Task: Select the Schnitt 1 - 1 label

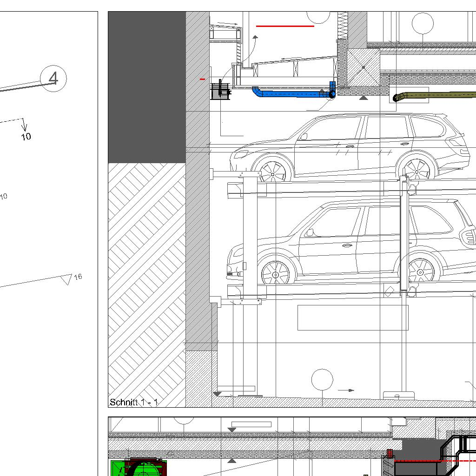Action: tap(133, 402)
